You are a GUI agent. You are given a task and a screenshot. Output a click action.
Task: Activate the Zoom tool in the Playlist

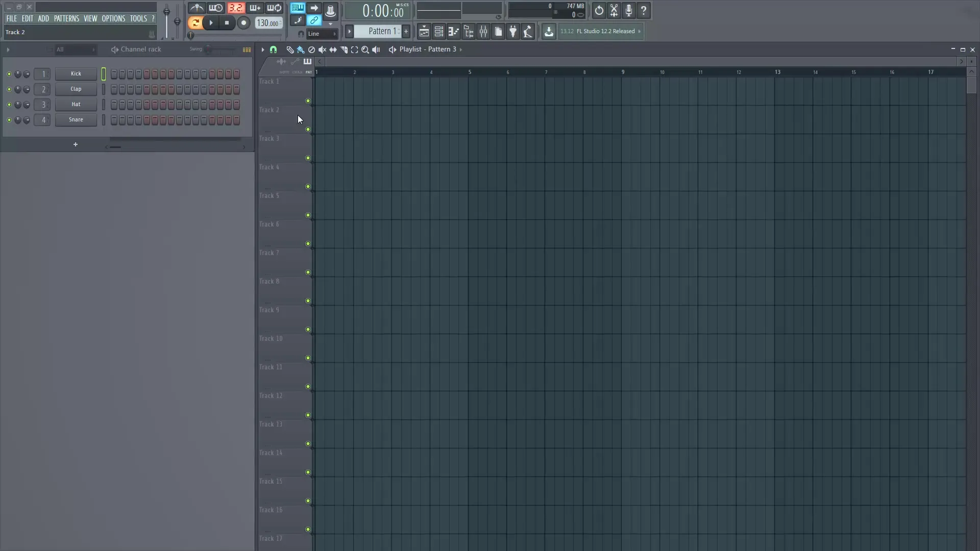(365, 49)
